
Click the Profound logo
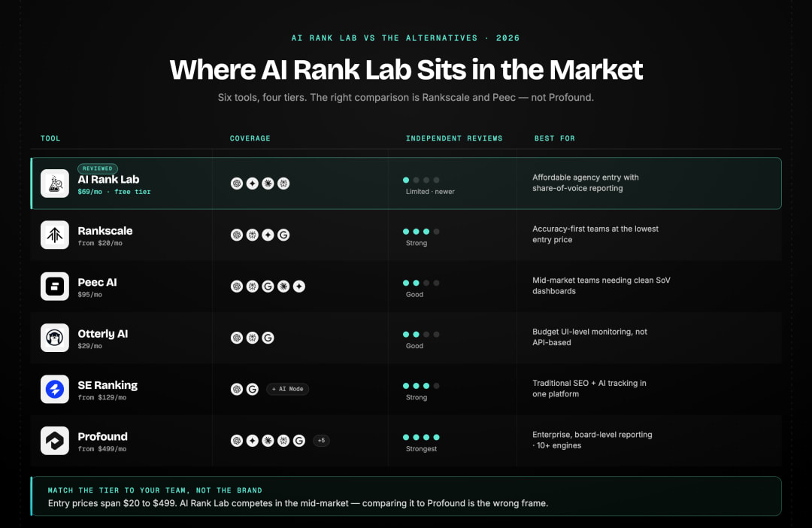point(55,441)
